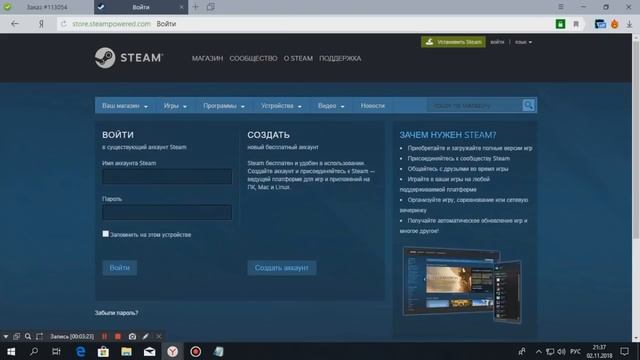
Task: Click the recorder zoom magnifier icon
Action: (28, 336)
